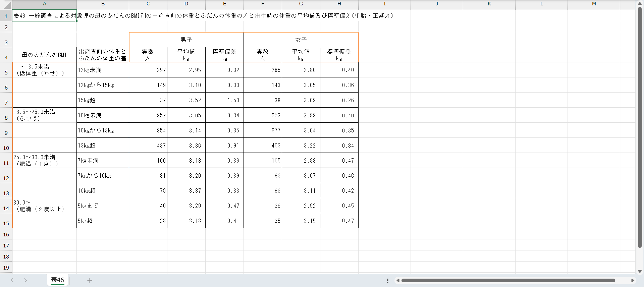
Task: Click the vertical scrollbar up arrow
Action: click(640, 4)
